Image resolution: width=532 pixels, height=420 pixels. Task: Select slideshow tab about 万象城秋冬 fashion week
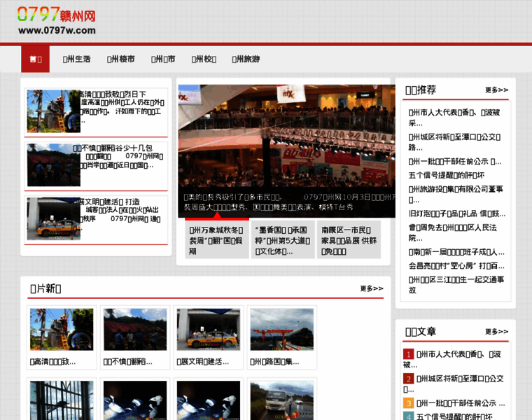[x=217, y=241]
